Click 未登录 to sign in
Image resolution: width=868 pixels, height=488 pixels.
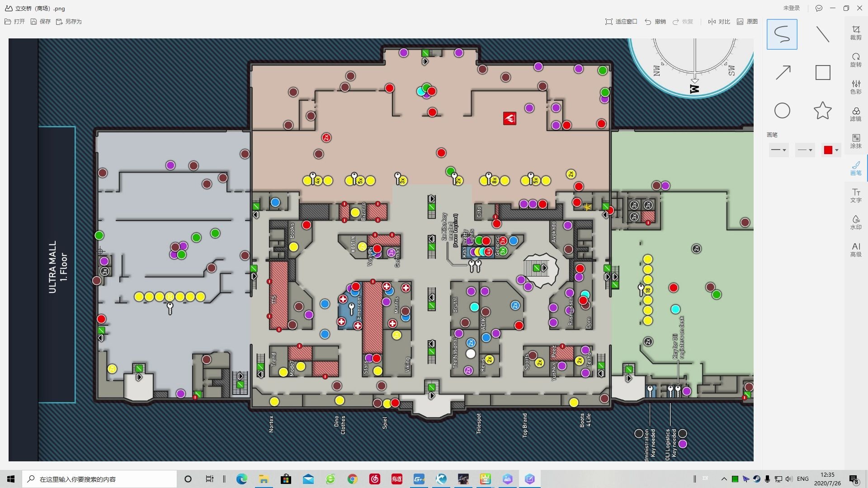(x=791, y=8)
